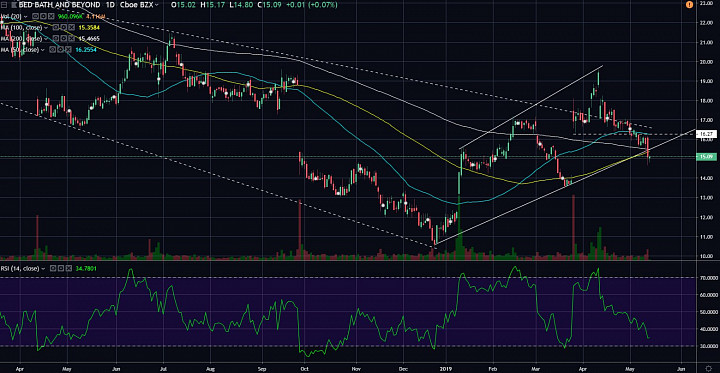This screenshot has width=720, height=373.
Task: Click the MA 200 value 15.4665
Action: [x=89, y=38]
